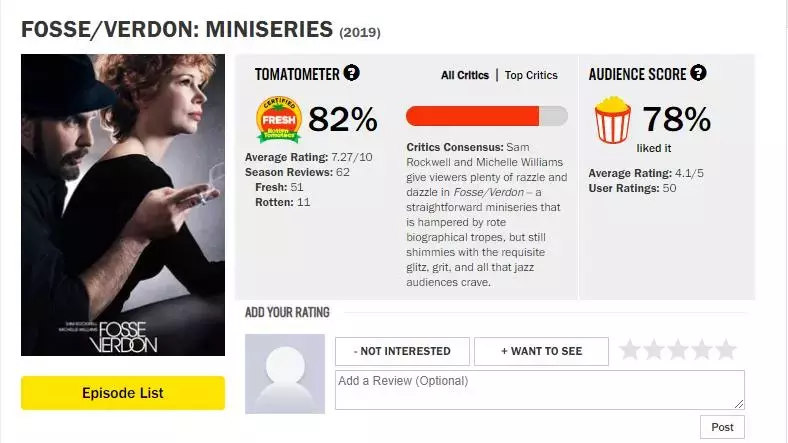Click the Tomatometer help question icon
Viewport: 788px width, 443px height.
pos(351,73)
